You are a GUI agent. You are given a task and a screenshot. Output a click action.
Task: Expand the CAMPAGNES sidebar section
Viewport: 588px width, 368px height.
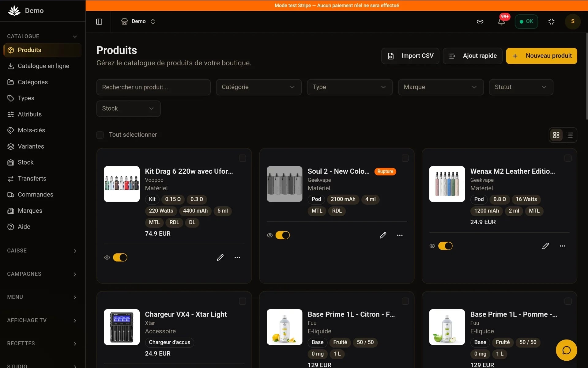coord(42,274)
